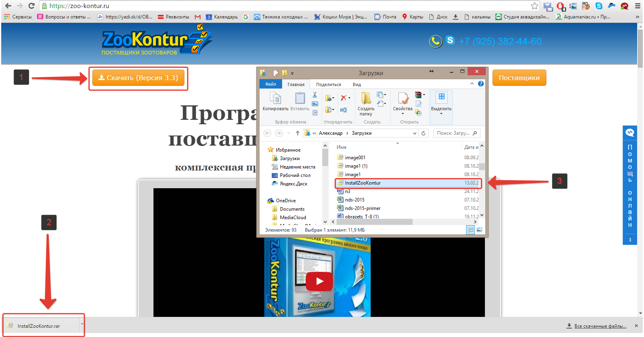The width and height of the screenshot is (644, 337).
Task: Open the Aquamaniac.ru bookmark
Action: (x=583, y=17)
